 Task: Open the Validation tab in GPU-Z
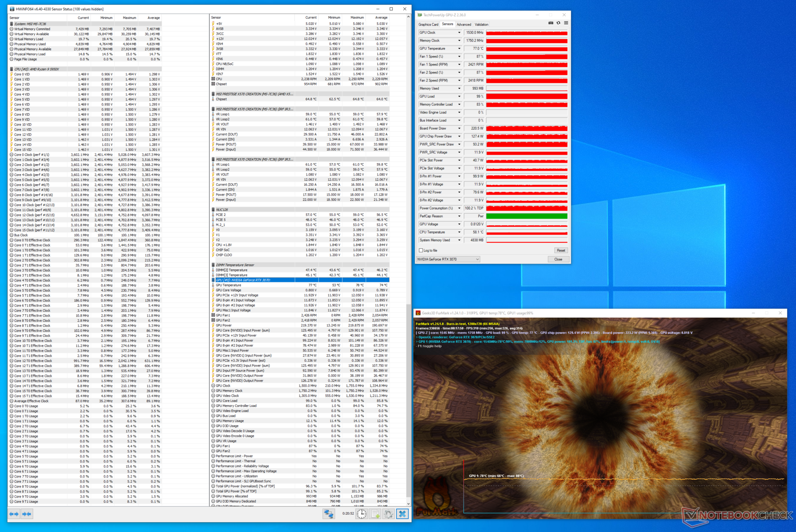coord(482,24)
